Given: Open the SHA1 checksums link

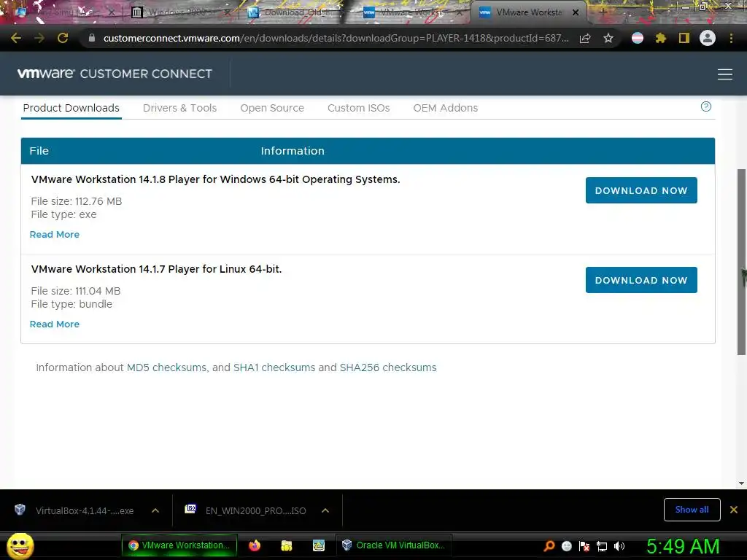Looking at the screenshot, I should (x=274, y=367).
